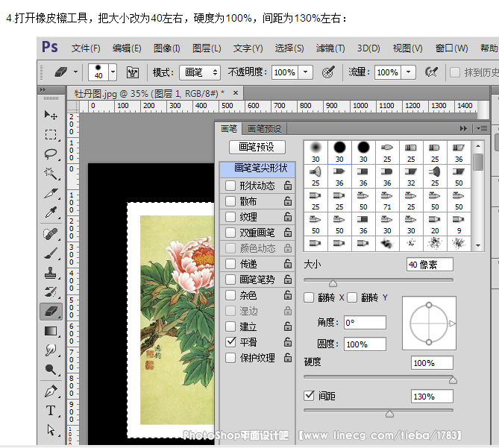Select the Magic Wand tool
Screen dimensions: 499x448
(x=51, y=174)
